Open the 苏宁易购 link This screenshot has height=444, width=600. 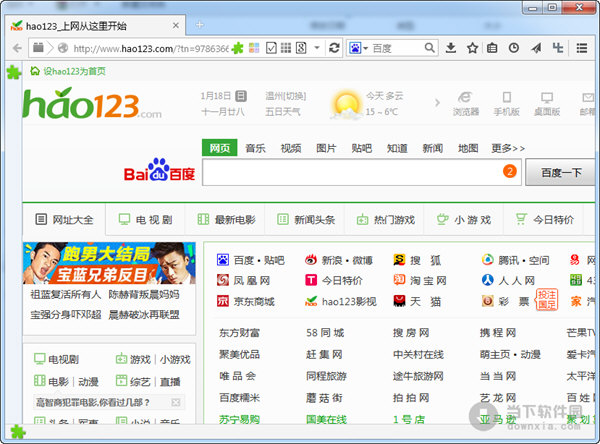(x=239, y=419)
